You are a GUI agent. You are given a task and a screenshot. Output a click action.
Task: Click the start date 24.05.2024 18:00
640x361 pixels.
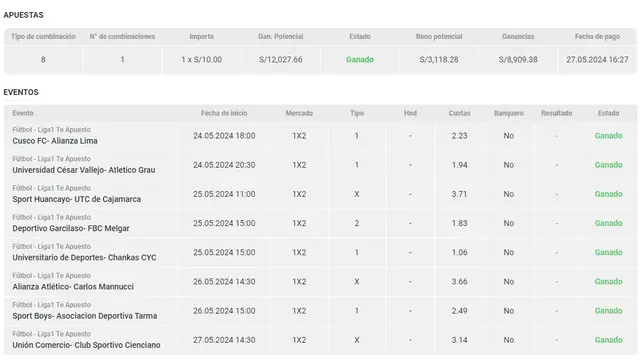click(x=224, y=136)
